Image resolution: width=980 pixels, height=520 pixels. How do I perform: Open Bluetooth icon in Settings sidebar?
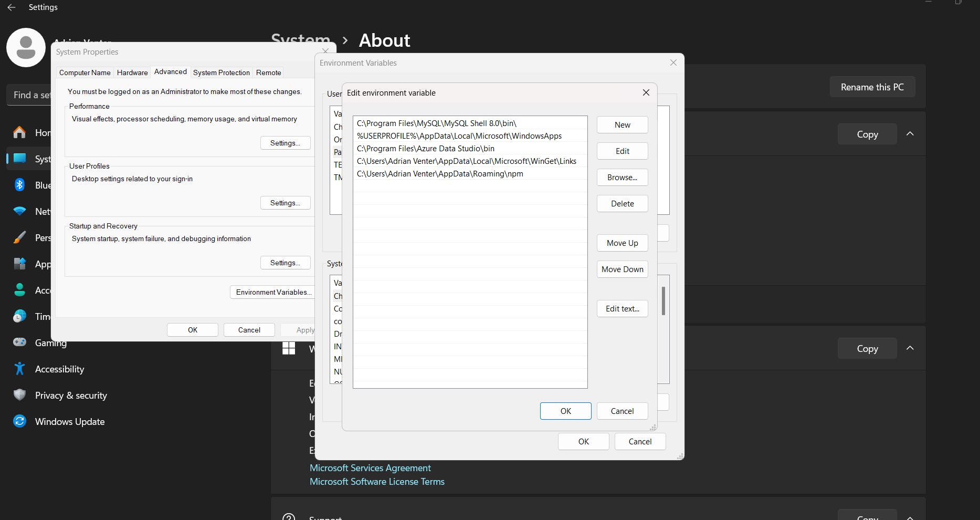pos(20,185)
